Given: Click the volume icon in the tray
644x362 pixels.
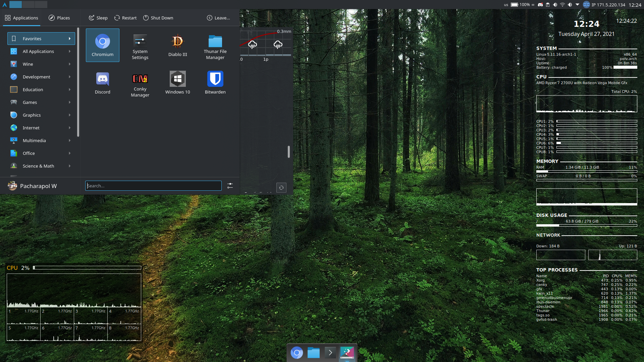Looking at the screenshot, I should tap(555, 5).
